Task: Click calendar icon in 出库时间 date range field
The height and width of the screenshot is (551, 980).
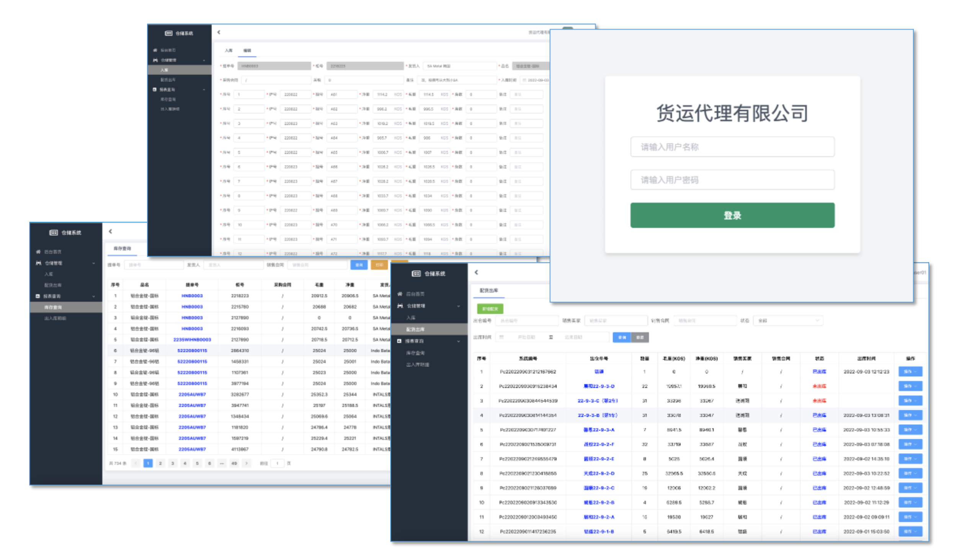Action: point(501,337)
